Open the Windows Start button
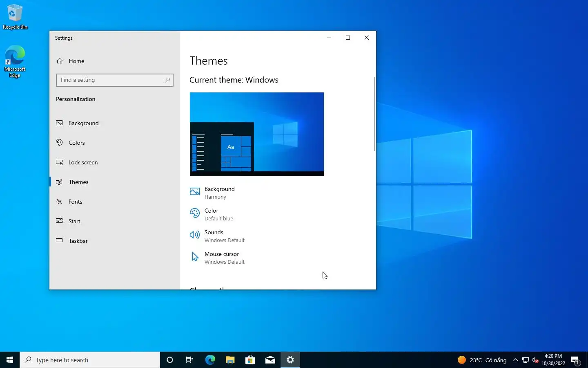This screenshot has height=368, width=588. click(10, 360)
